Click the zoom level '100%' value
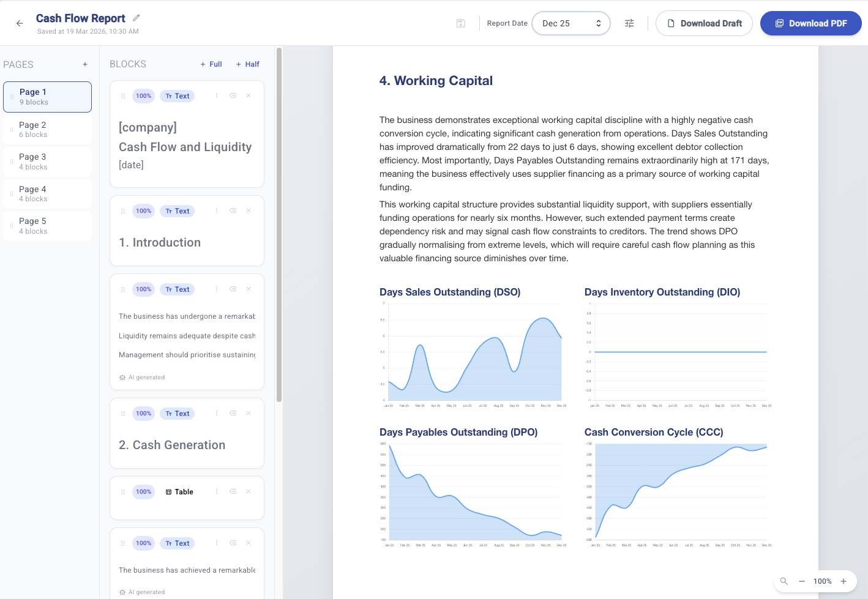The image size is (868, 599). (822, 581)
